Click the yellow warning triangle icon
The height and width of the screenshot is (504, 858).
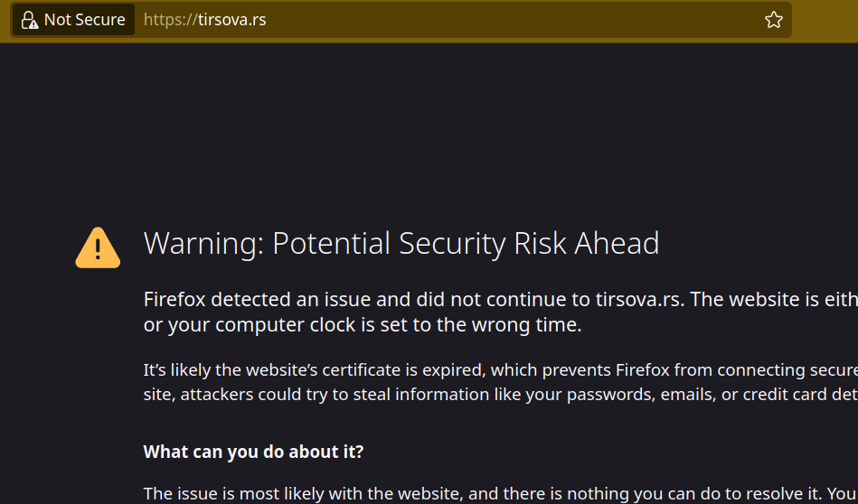(98, 247)
